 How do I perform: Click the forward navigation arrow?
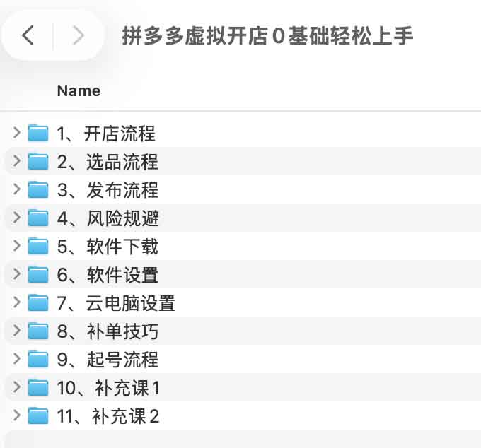tap(79, 35)
